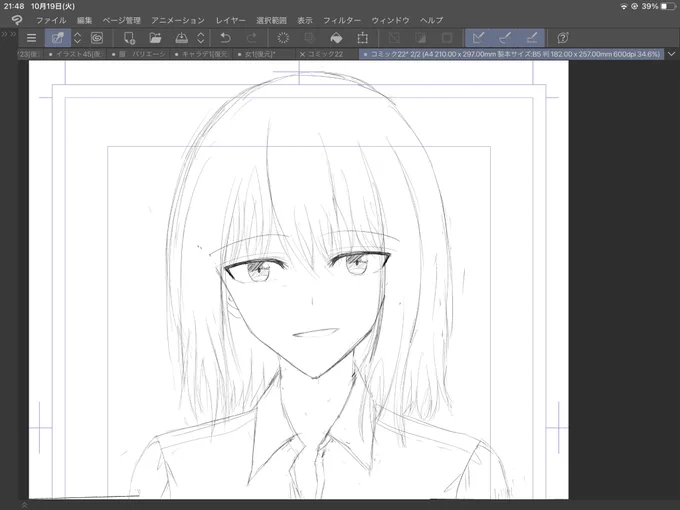This screenshot has width=680, height=510.
Task: Tap the 39% battery indicator
Action: coord(659,7)
